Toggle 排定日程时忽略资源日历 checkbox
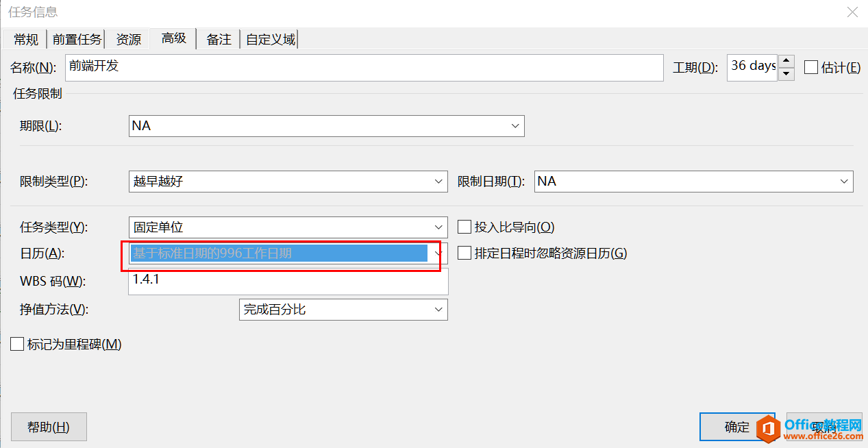Screen dimensions: 868x448 (464, 253)
